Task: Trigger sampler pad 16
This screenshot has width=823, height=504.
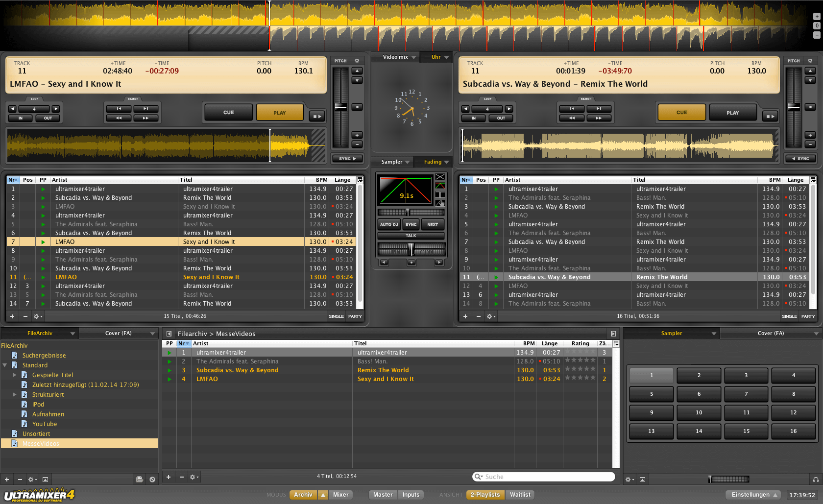Action: click(793, 431)
